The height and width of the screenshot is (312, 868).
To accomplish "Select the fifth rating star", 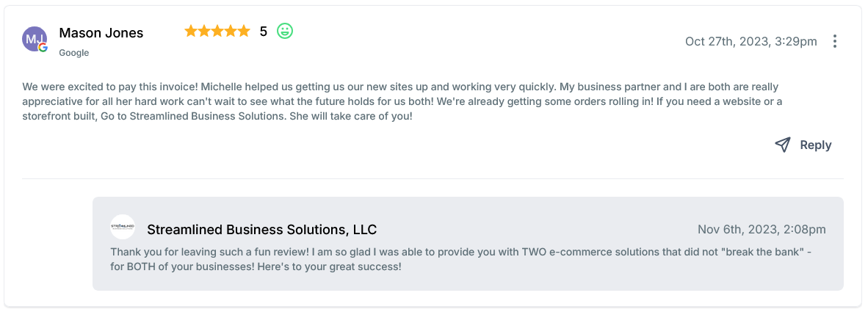I will (244, 31).
